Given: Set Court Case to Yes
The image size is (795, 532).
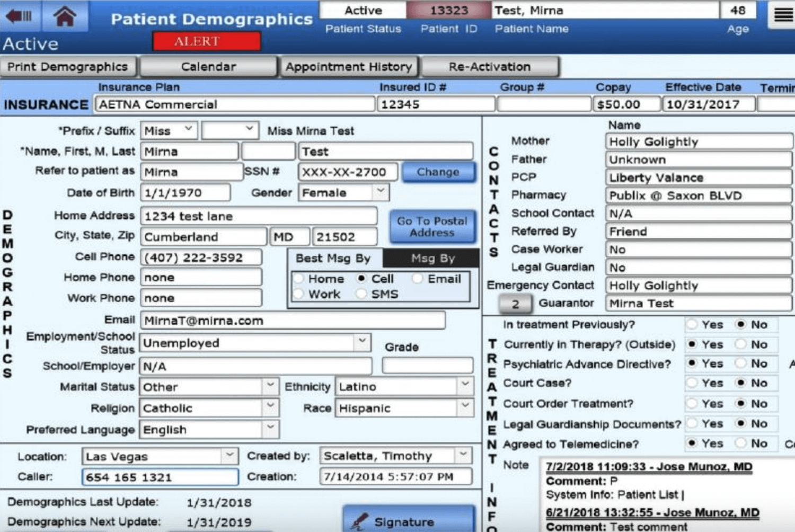Looking at the screenshot, I should point(692,383).
